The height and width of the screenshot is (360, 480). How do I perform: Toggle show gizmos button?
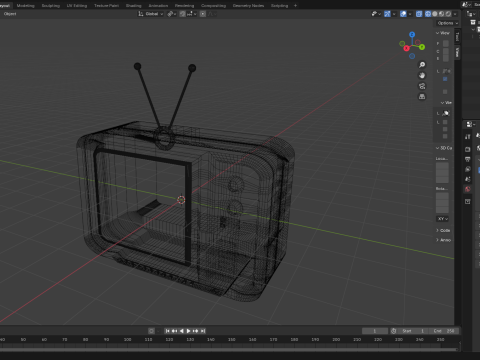(x=387, y=14)
